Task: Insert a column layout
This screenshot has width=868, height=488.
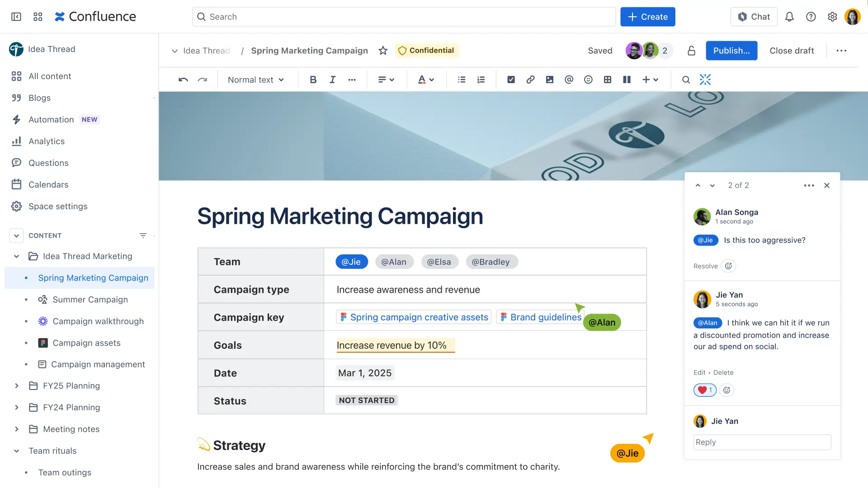Action: tap(627, 80)
